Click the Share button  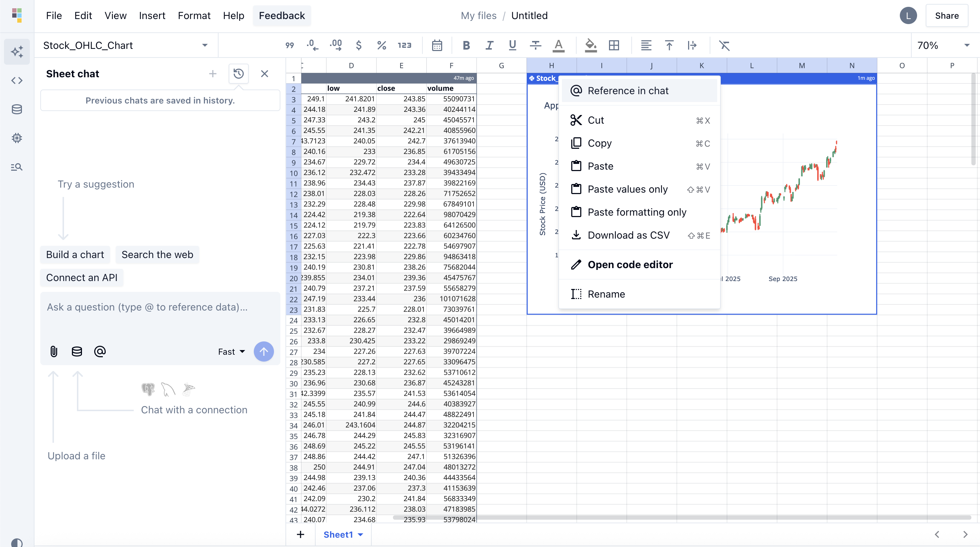[947, 15]
